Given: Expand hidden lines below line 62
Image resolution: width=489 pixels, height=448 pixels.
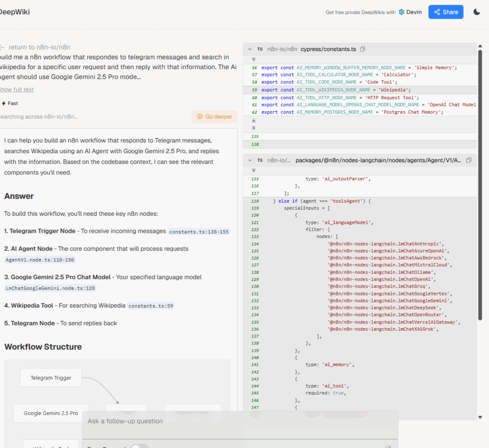Looking at the screenshot, I should pos(254,120).
